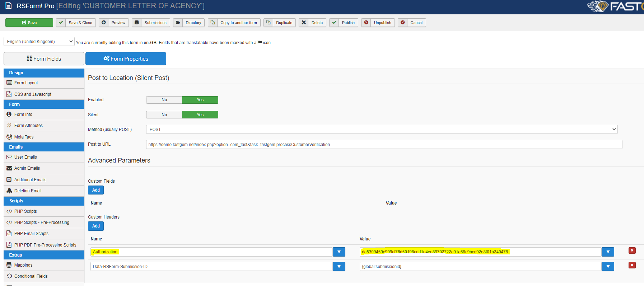The image size is (644, 286).
Task: Click Add under Custom Headers
Action: pyautogui.click(x=96, y=226)
